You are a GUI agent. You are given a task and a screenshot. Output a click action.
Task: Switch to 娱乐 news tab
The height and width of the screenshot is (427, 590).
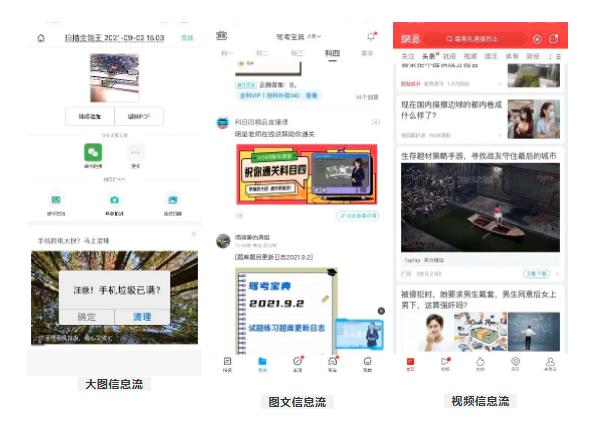click(491, 56)
